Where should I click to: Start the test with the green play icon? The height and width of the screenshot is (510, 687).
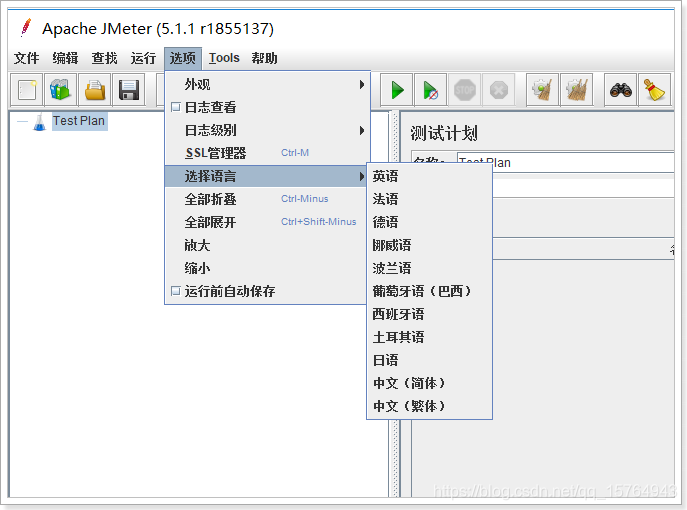click(397, 90)
